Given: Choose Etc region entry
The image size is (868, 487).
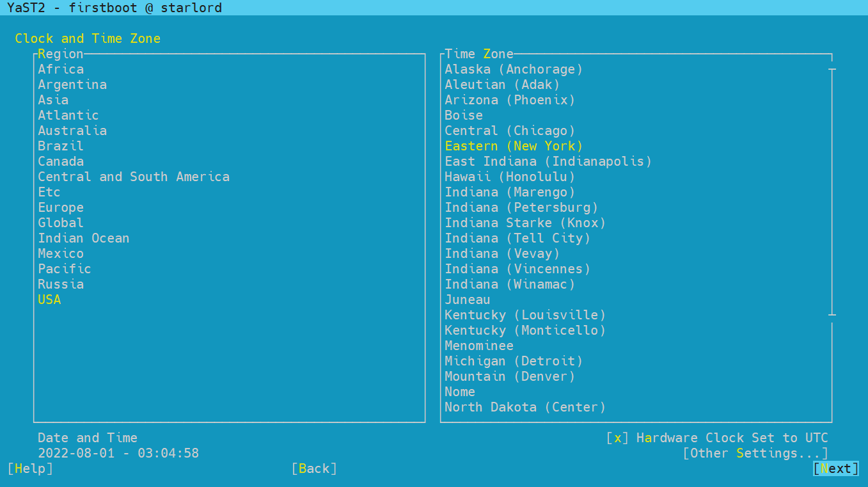Looking at the screenshot, I should tap(49, 192).
